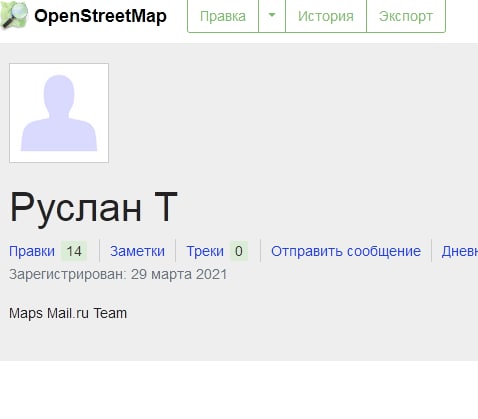Open the Правки edits link

[x=32, y=251]
